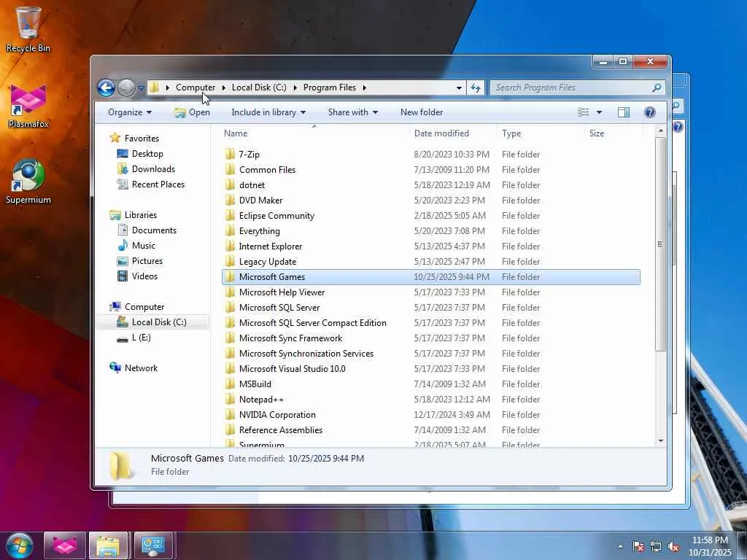
Task: Open the Recycle Bin desktop icon
Action: (x=28, y=29)
